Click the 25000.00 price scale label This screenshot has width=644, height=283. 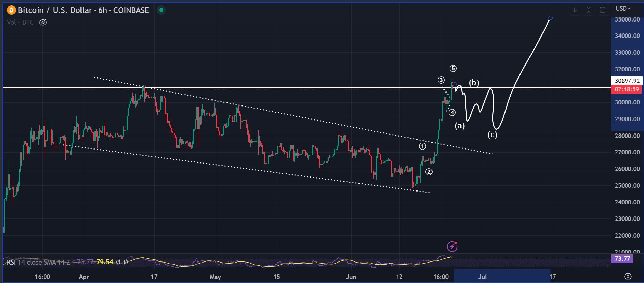(x=627, y=186)
